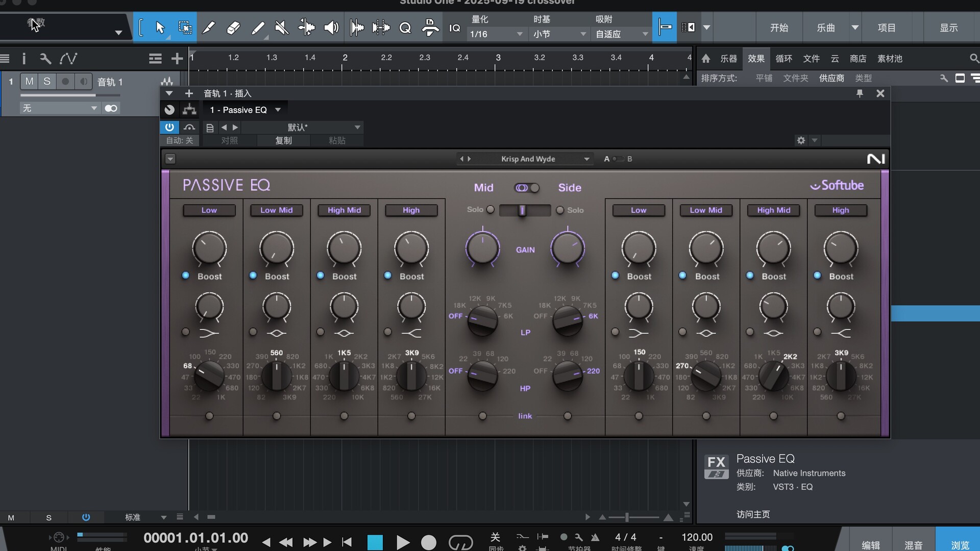
Task: Toggle Boost on Side High band
Action: 817,275
